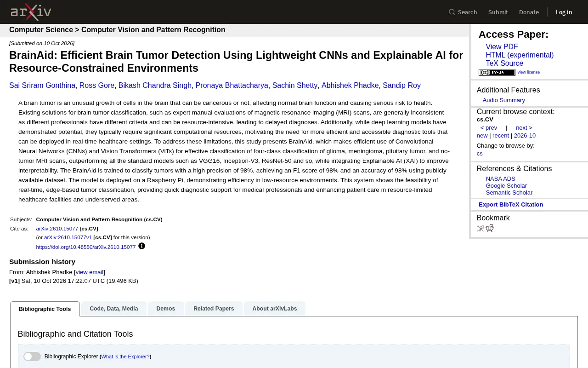The width and height of the screenshot is (588, 368).
Task: Open the recent listings link
Action: (501, 136)
